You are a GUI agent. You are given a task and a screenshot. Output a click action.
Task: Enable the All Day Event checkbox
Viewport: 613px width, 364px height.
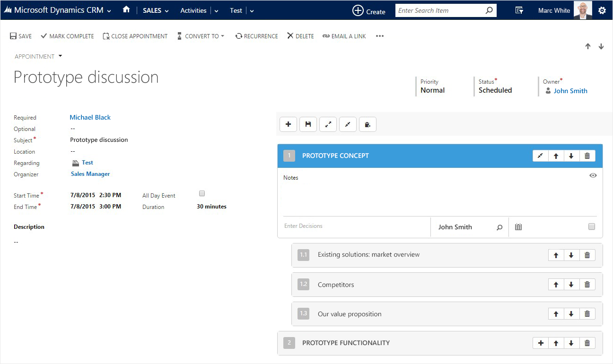coord(202,193)
